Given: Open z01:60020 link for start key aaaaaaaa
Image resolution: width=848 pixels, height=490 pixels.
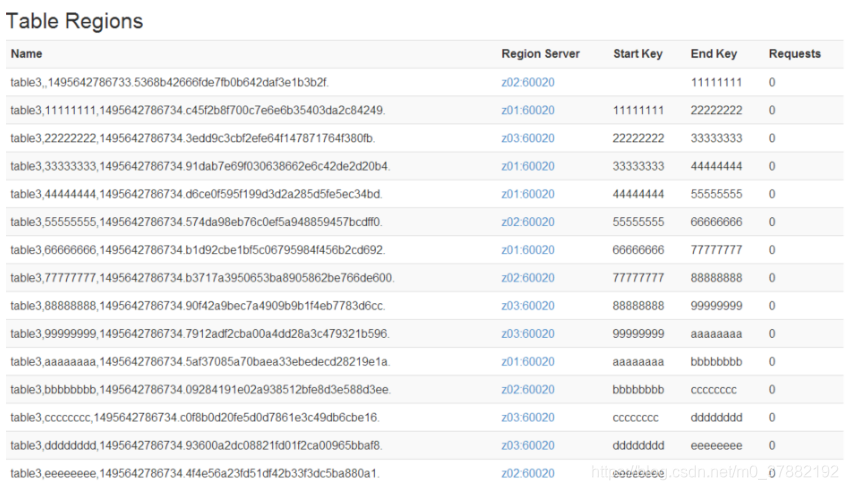Looking at the screenshot, I should 528,362.
